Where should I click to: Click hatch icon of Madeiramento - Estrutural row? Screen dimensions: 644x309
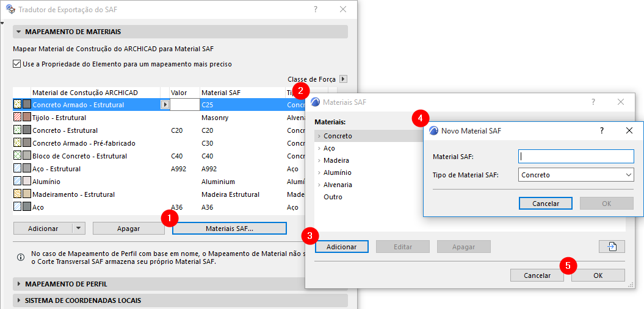(17, 194)
